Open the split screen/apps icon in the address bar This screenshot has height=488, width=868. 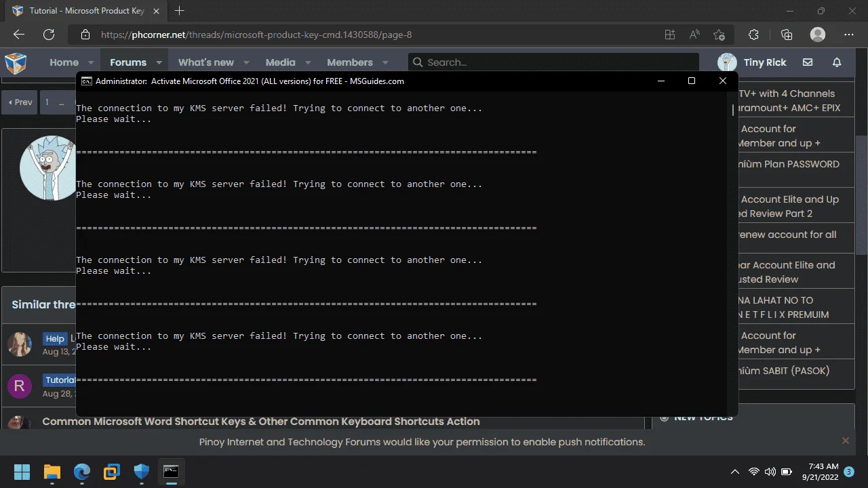(x=670, y=35)
